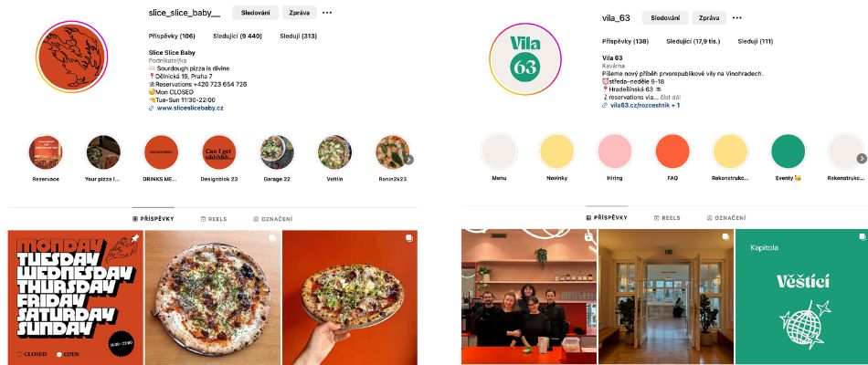Open the three-dot menu for slice_slice_baby__
This screenshot has width=868, height=365.
click(327, 13)
